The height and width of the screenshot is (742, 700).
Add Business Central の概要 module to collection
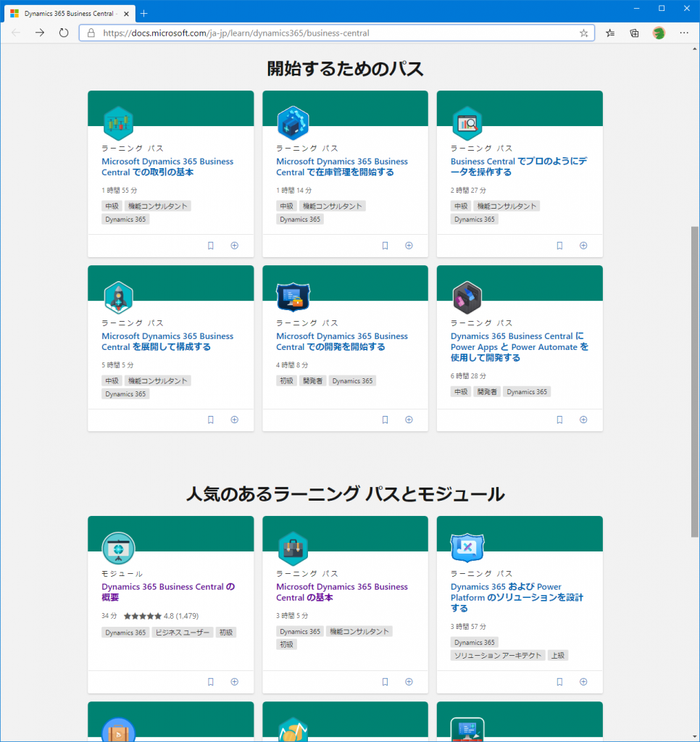[234, 682]
